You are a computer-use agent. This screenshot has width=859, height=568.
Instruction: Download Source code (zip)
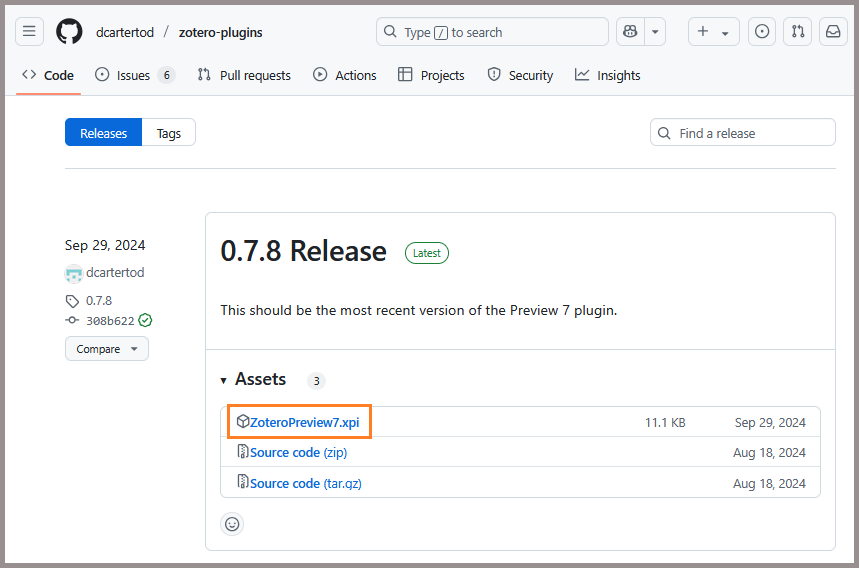[299, 452]
